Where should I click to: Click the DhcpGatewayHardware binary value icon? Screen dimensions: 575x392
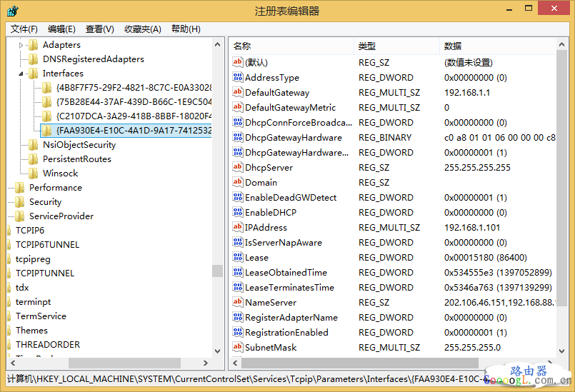click(x=238, y=137)
